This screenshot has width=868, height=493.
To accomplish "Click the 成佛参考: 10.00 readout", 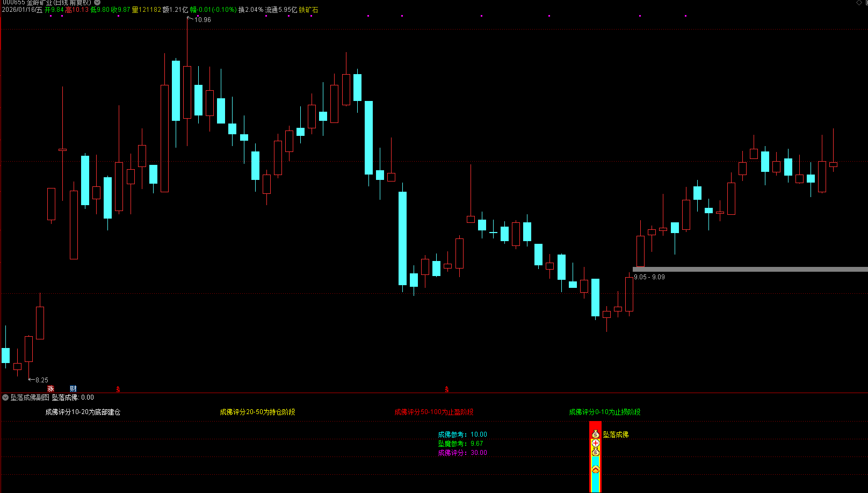I will [462, 434].
